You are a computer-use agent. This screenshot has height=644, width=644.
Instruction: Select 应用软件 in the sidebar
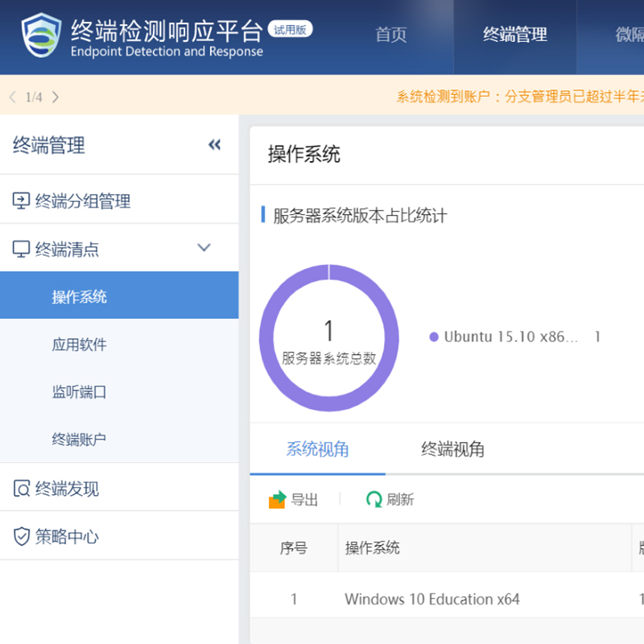coord(119,344)
